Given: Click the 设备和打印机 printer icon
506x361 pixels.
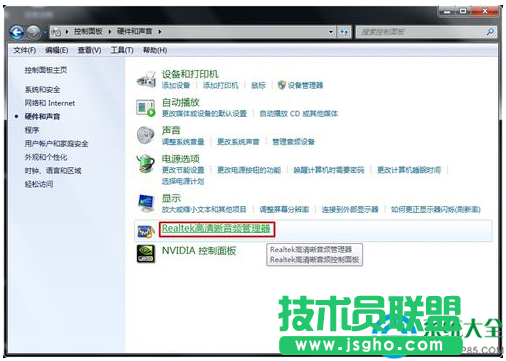Looking at the screenshot, I should [x=146, y=79].
